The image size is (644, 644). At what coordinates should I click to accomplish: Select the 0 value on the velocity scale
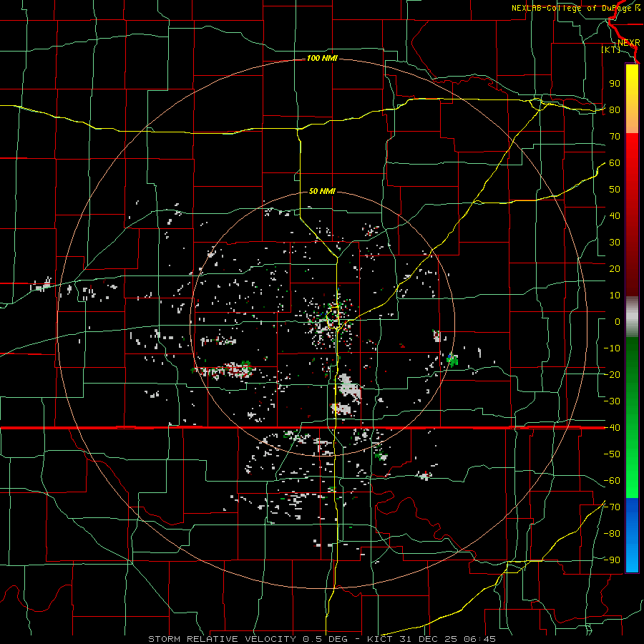click(x=618, y=322)
